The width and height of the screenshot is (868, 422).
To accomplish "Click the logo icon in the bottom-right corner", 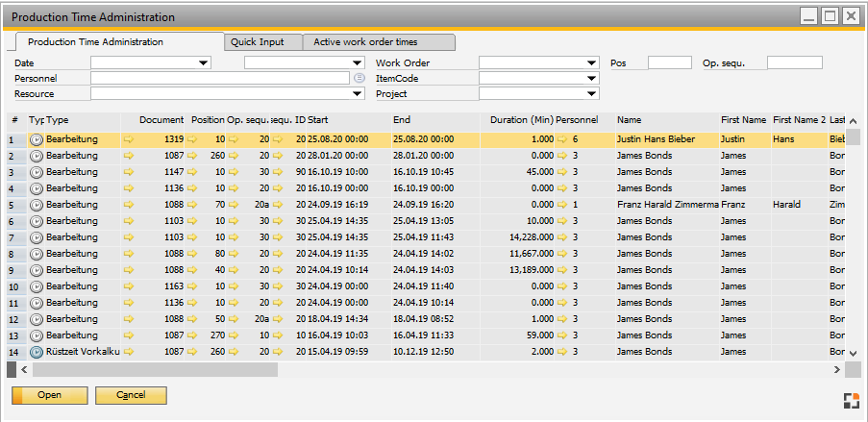I will tap(849, 399).
